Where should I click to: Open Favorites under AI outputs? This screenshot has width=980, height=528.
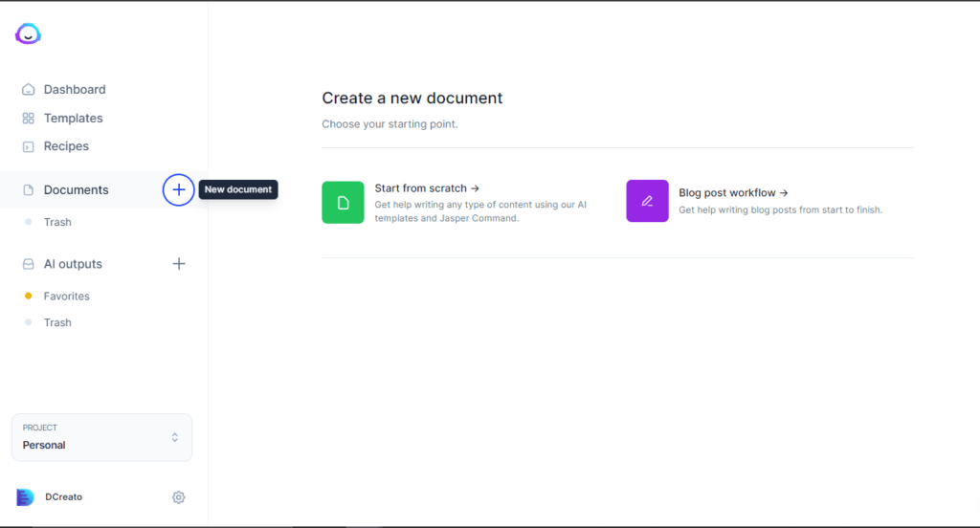(66, 297)
